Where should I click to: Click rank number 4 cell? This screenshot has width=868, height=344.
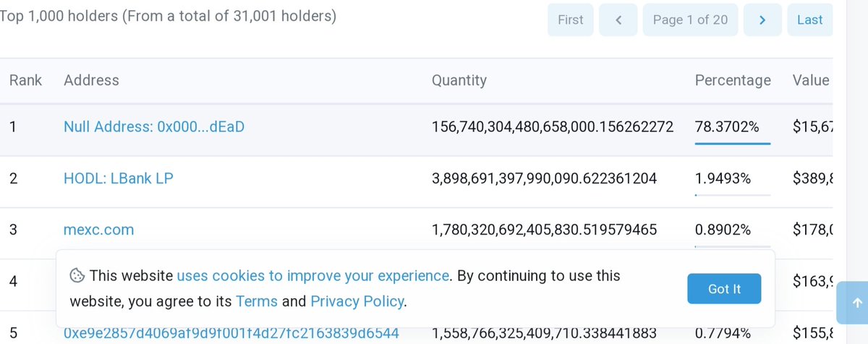point(13,281)
